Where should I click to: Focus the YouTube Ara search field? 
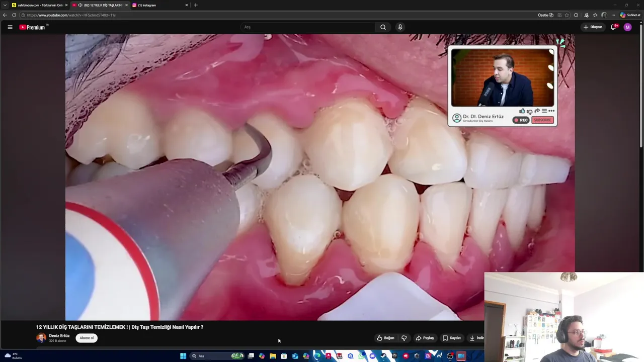tap(307, 27)
